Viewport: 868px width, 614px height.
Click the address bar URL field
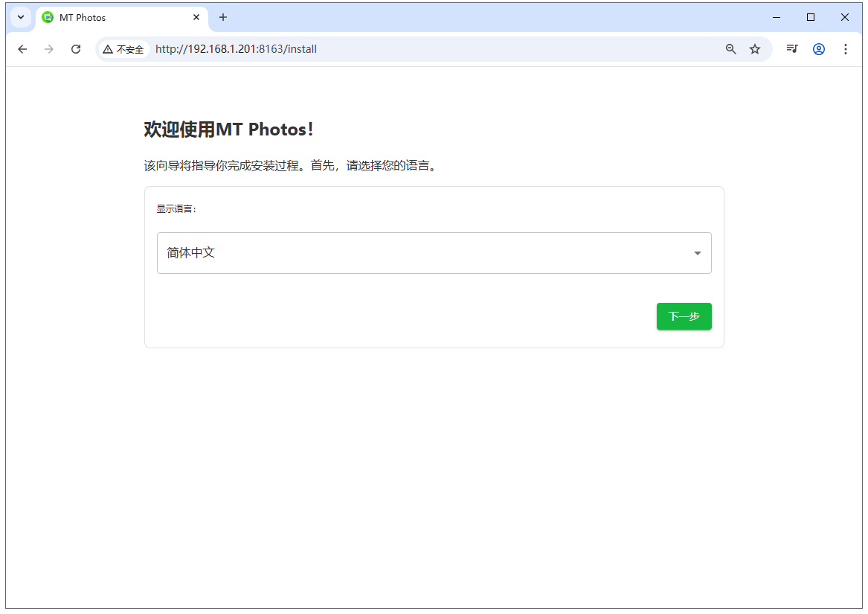coord(434,49)
